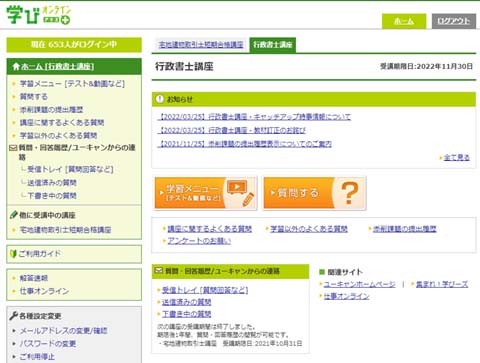Open 下書き中の質問 in sidebar
The width and height of the screenshot is (480, 363).
click(x=52, y=196)
